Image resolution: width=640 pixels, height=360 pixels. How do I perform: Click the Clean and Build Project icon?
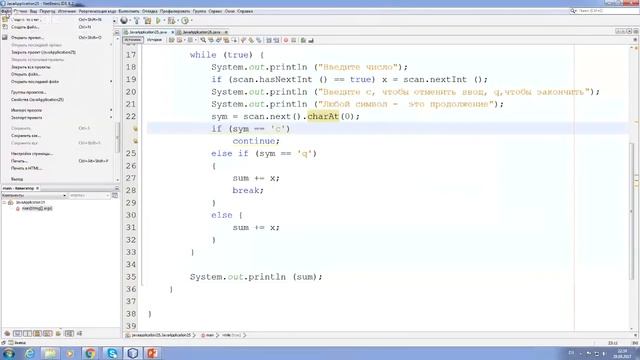[148, 20]
